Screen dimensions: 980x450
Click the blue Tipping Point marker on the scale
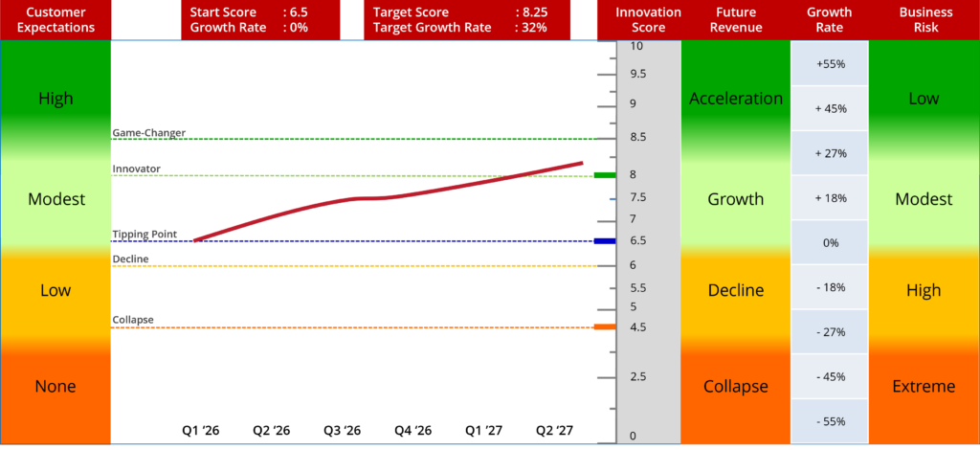point(604,240)
